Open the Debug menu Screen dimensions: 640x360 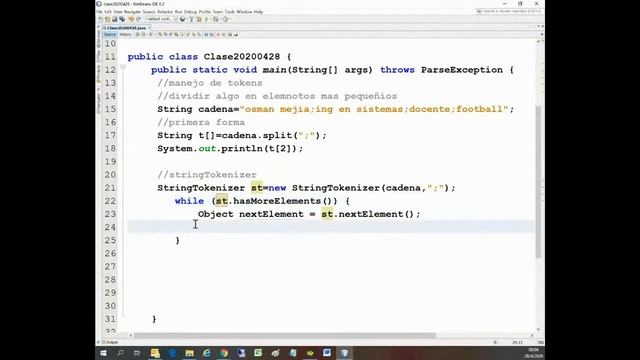click(x=190, y=12)
